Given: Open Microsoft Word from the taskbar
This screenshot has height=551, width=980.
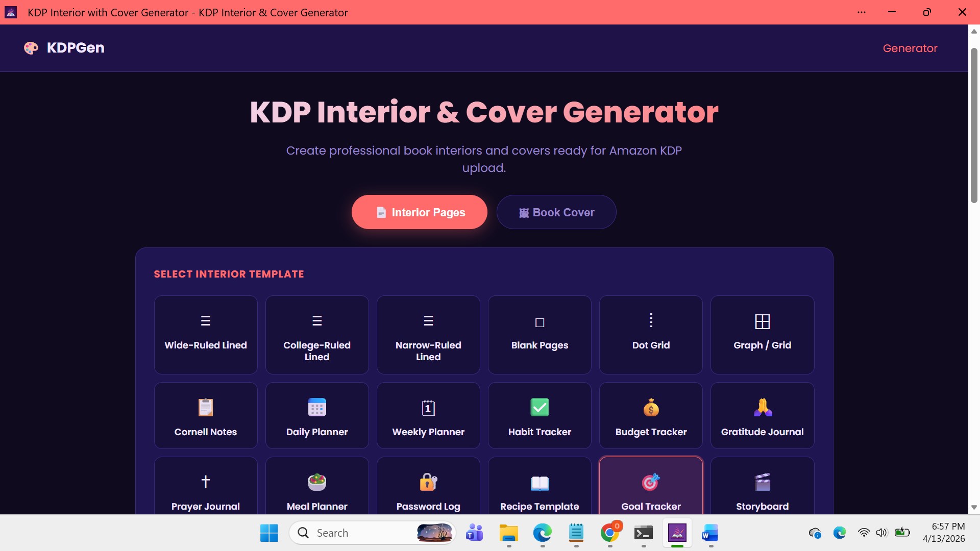Looking at the screenshot, I should click(x=710, y=533).
